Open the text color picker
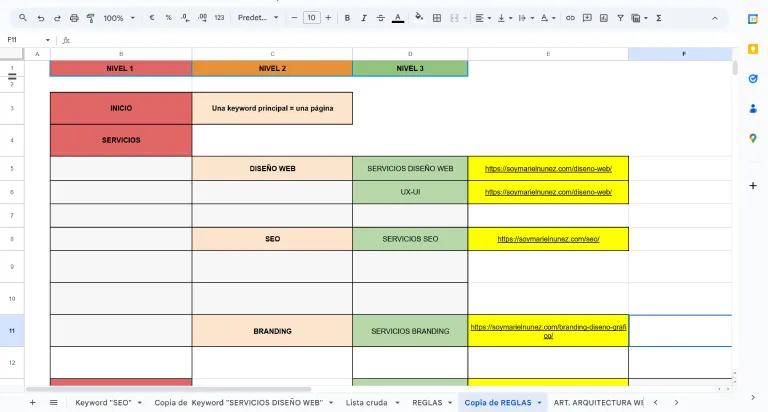 398,18
